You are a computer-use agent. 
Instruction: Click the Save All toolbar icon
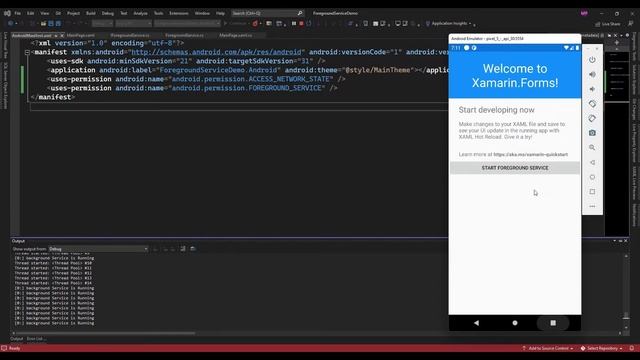pos(58,24)
